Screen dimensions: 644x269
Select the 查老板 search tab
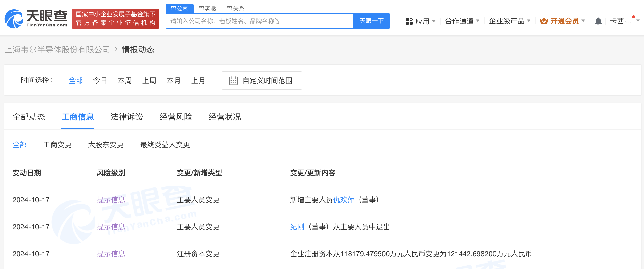pyautogui.click(x=208, y=9)
